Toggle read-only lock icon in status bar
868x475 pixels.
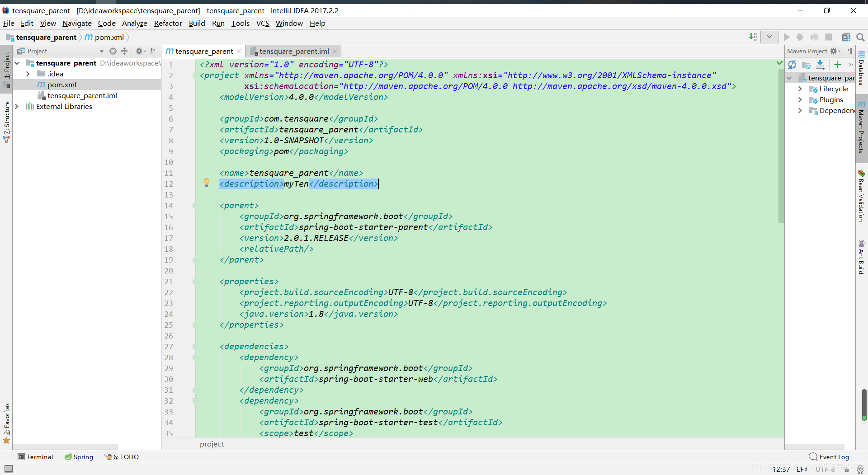[847, 470]
